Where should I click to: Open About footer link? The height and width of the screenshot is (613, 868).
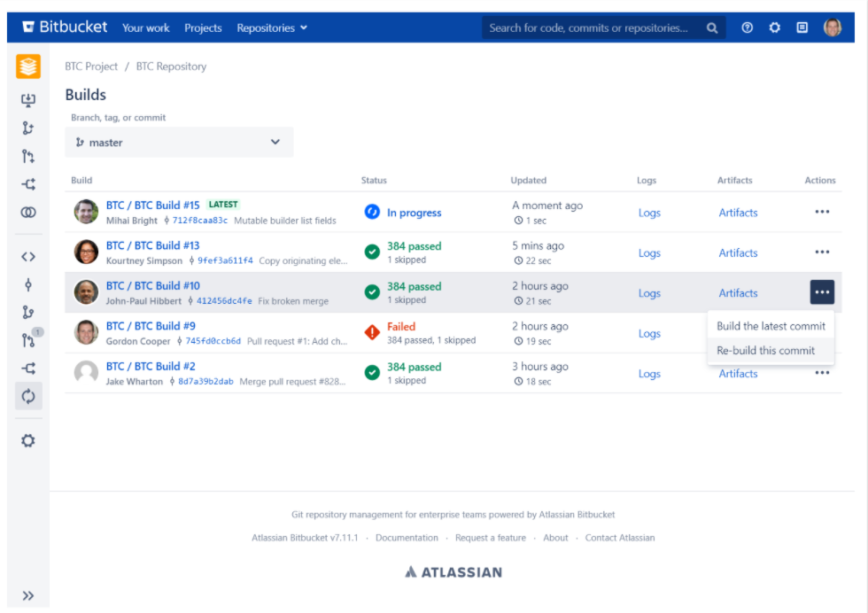(x=555, y=538)
